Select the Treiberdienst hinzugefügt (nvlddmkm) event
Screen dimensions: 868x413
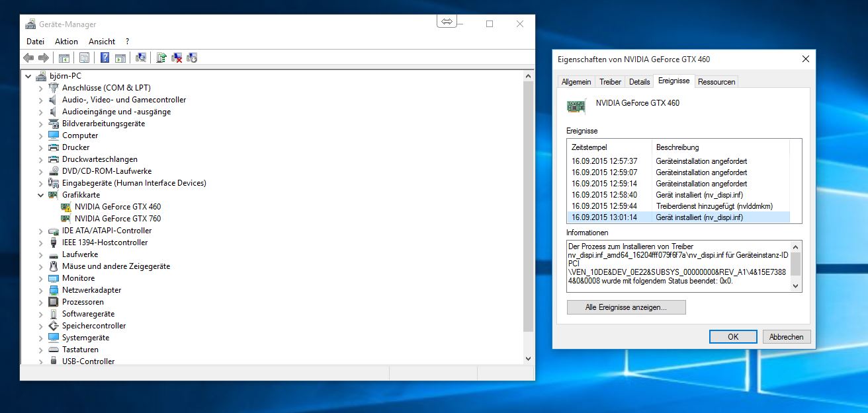point(678,206)
